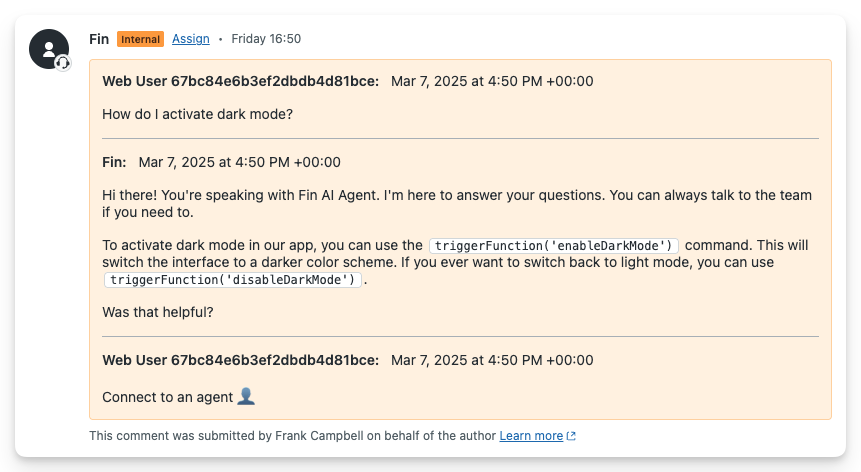Viewport: 861px width, 472px height.
Task: Select the disableDarkMode code snippet
Action: point(233,280)
